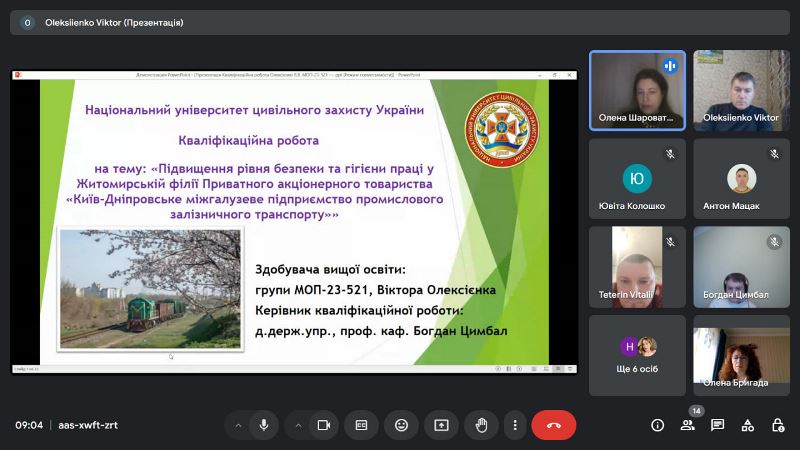Click Oleksiienko Viktor (Презентація) presenter label
This screenshot has width=800, height=450.
coord(114,22)
